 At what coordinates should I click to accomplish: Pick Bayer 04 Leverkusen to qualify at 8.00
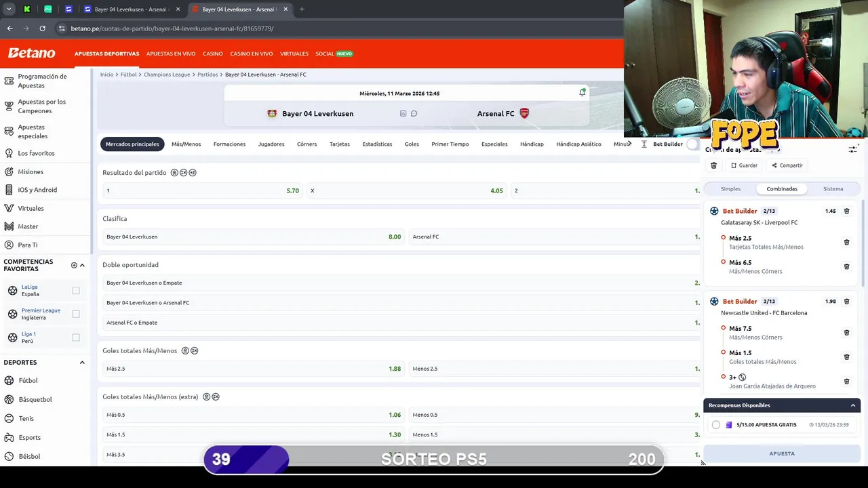tap(254, 237)
